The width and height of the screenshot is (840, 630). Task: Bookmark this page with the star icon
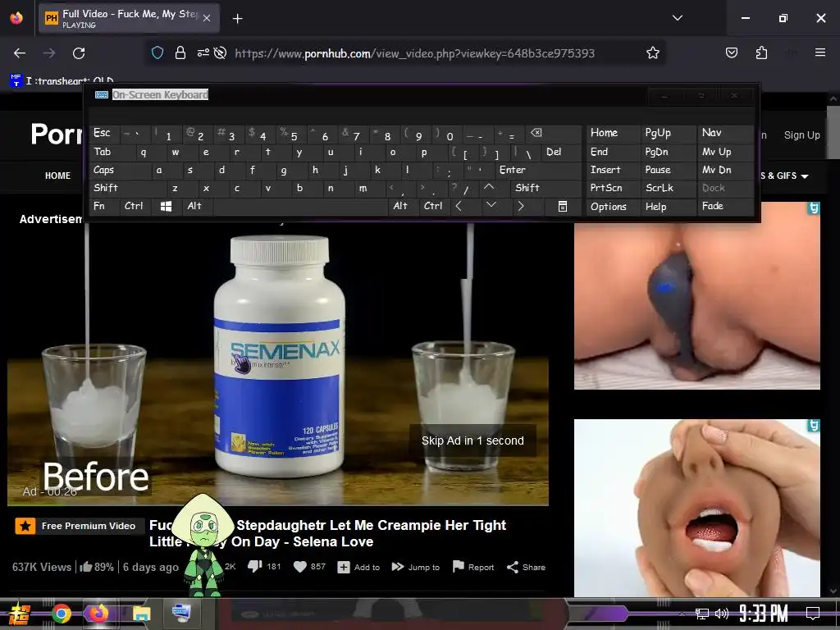tap(652, 52)
